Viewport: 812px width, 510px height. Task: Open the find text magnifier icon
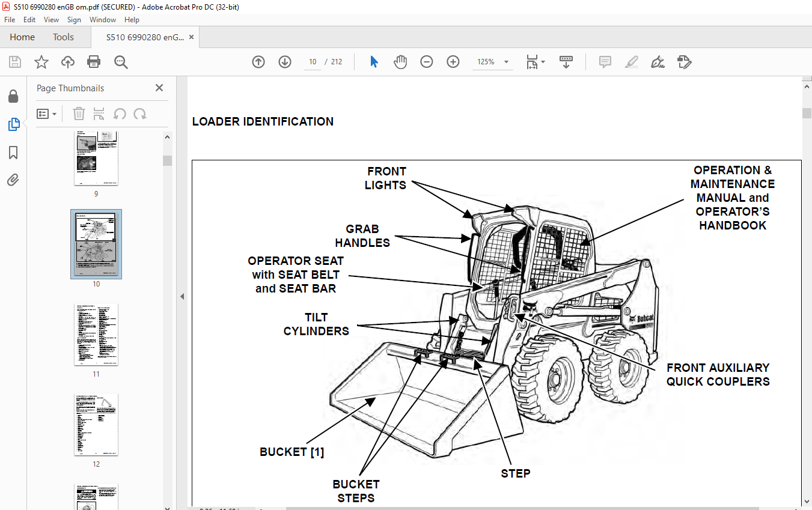point(121,62)
